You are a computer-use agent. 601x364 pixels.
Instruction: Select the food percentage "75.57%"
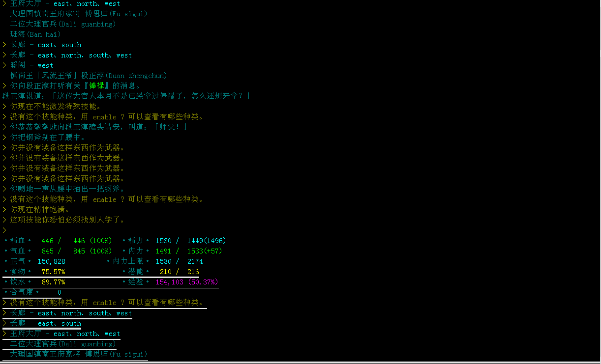tap(53, 272)
